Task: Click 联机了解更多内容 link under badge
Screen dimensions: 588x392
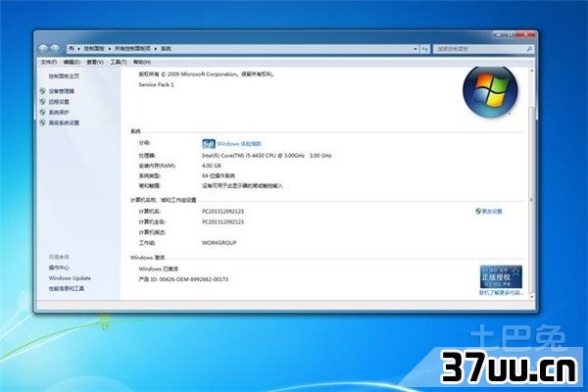Action: (501, 293)
